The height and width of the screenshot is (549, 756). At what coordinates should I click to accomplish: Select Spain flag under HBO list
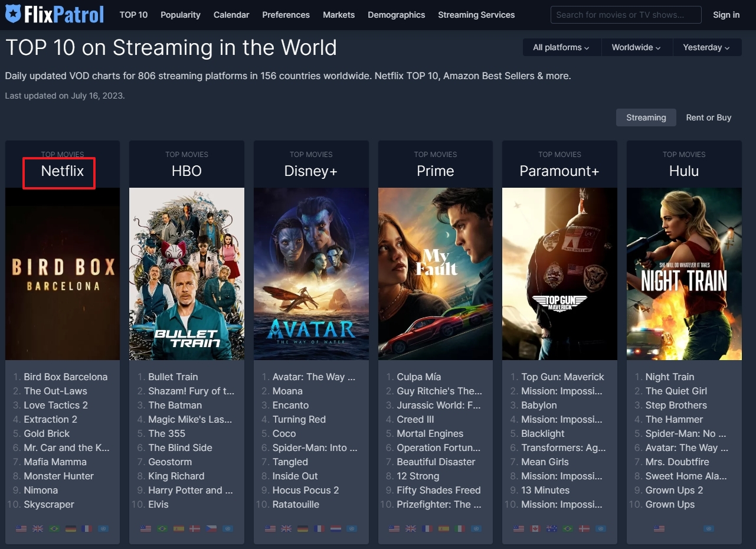(179, 528)
